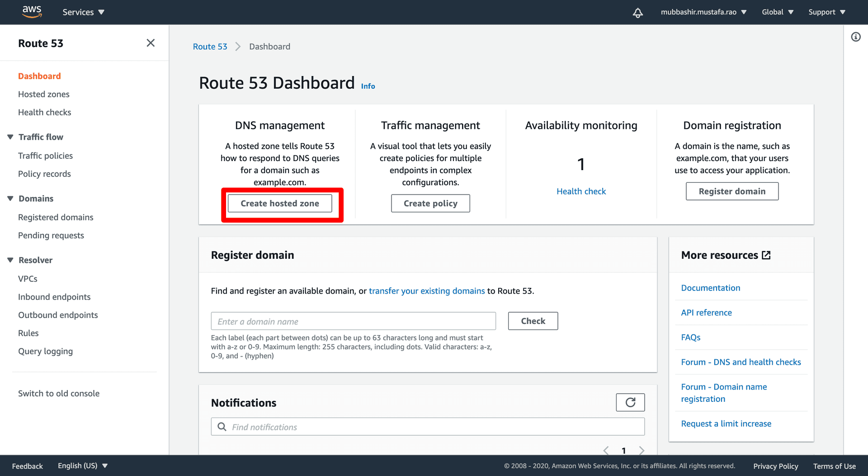Open Hosted zones in the sidebar

click(44, 94)
